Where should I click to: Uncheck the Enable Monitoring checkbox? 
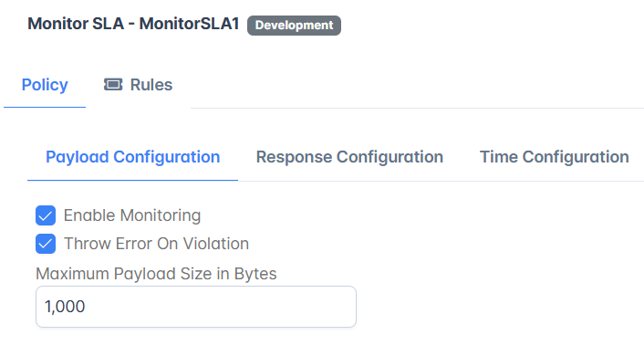(46, 215)
